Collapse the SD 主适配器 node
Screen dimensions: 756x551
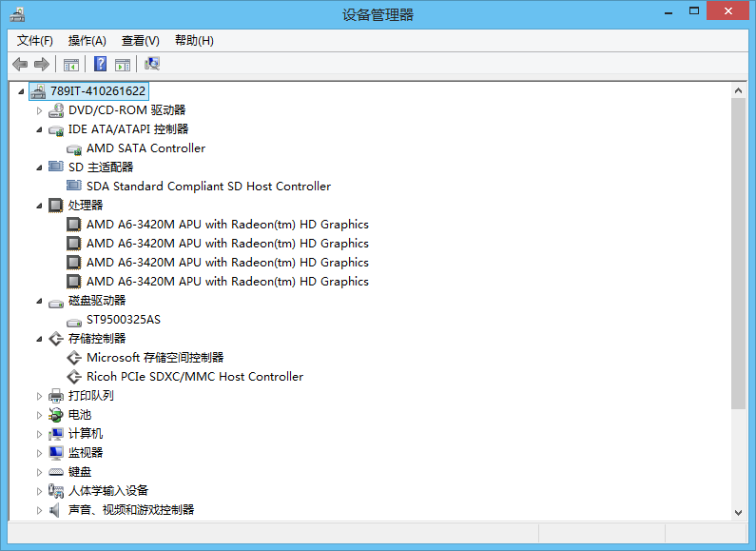pyautogui.click(x=40, y=167)
